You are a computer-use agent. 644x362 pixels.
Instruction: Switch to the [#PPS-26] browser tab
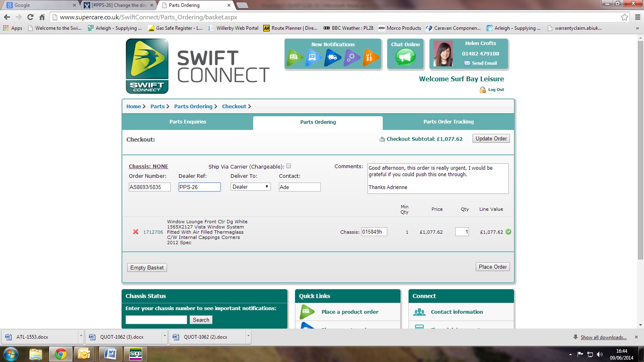point(119,5)
